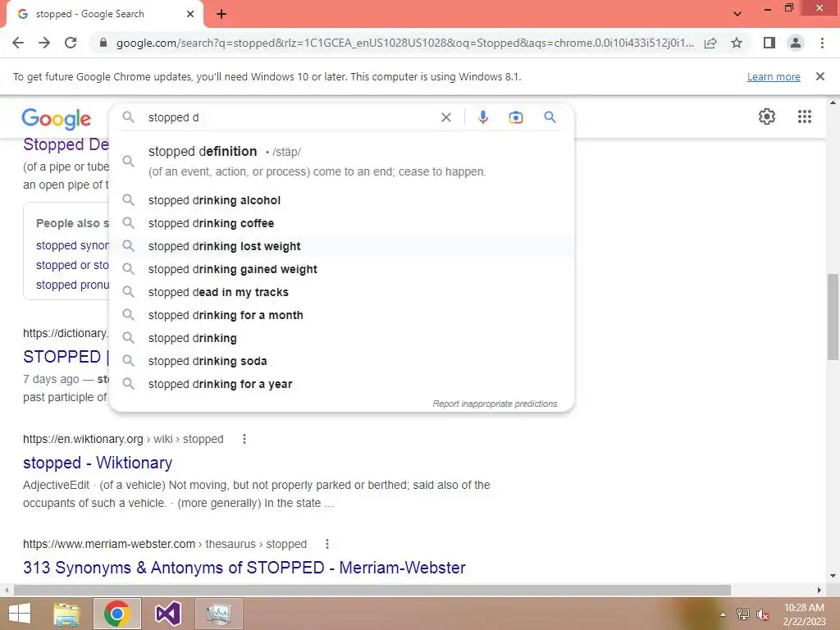The height and width of the screenshot is (630, 840).
Task: Select 'stopped drinking for a month' suggestion
Action: click(341, 316)
